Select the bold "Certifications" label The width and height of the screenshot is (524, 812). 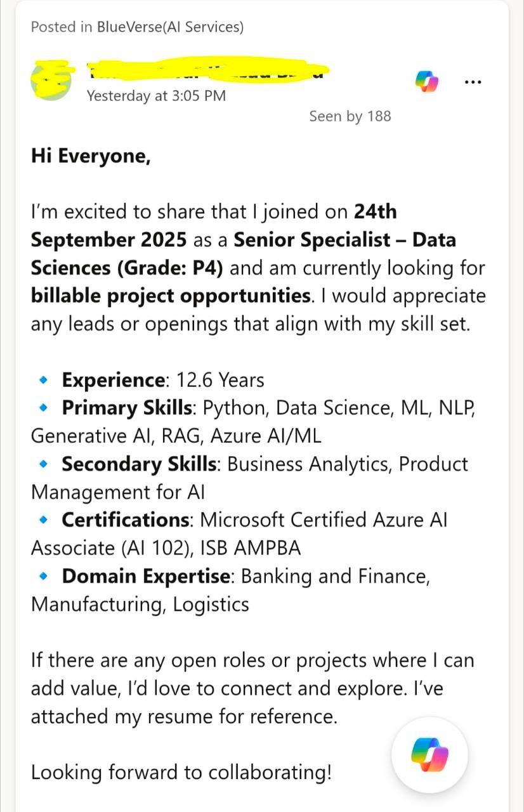(125, 520)
